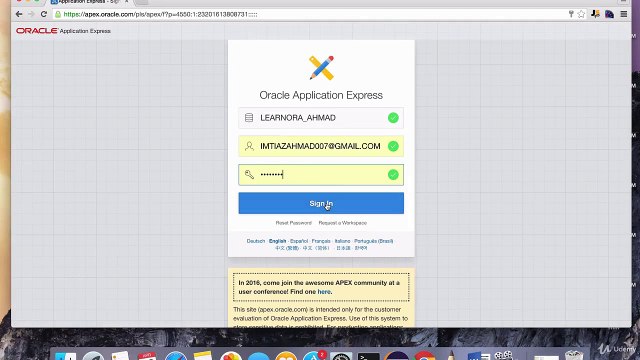Click the green padlock in address bar
Image resolution: width=640 pixels, height=360 pixels.
coord(58,14)
